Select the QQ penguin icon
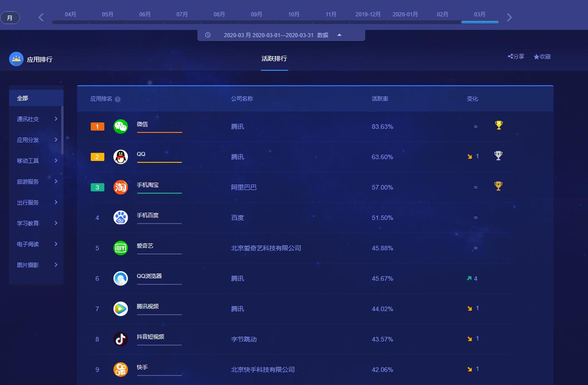The image size is (588, 385). tap(121, 157)
